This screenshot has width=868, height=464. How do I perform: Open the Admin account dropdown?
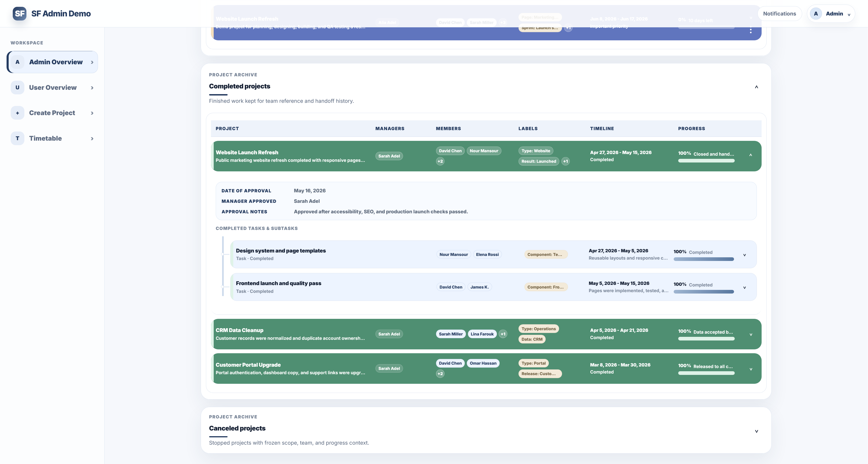831,14
